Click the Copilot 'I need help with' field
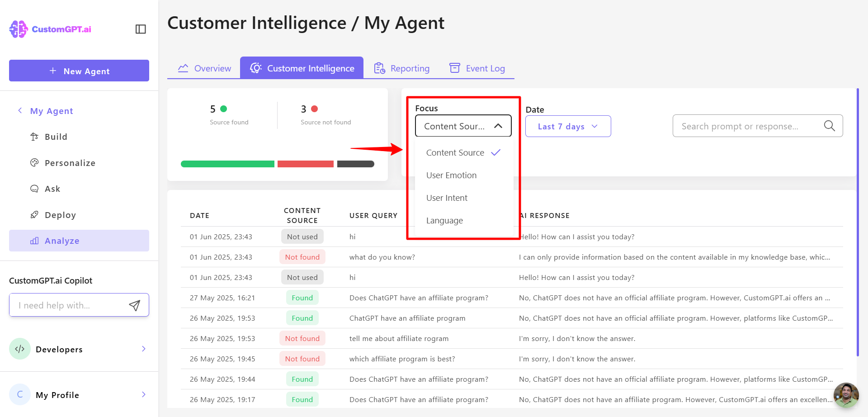868x417 pixels. pos(79,305)
